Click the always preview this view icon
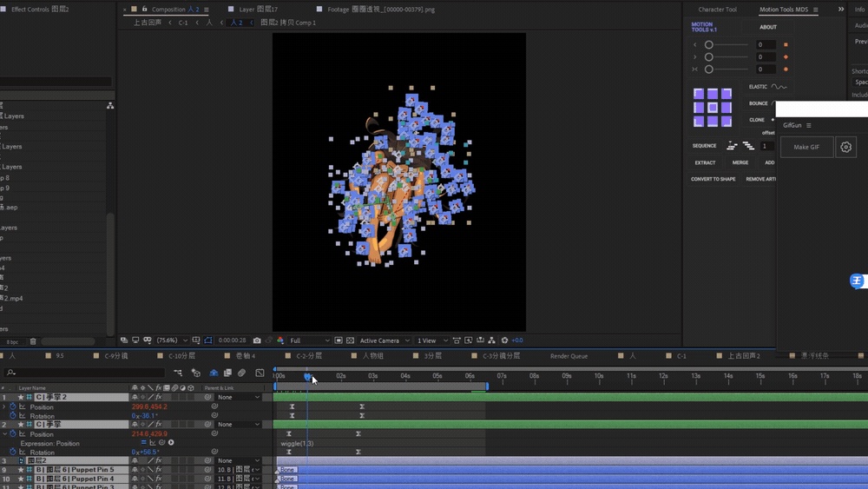This screenshot has height=489, width=868. (x=124, y=340)
